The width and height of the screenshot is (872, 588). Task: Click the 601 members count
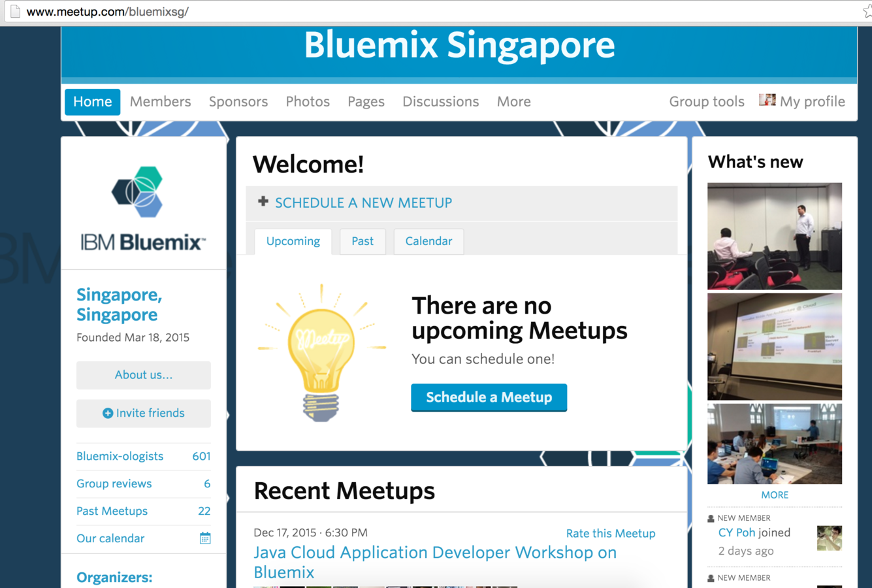coord(201,456)
